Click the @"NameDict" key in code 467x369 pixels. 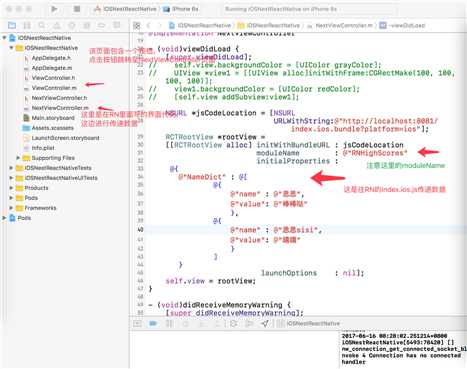pos(202,177)
